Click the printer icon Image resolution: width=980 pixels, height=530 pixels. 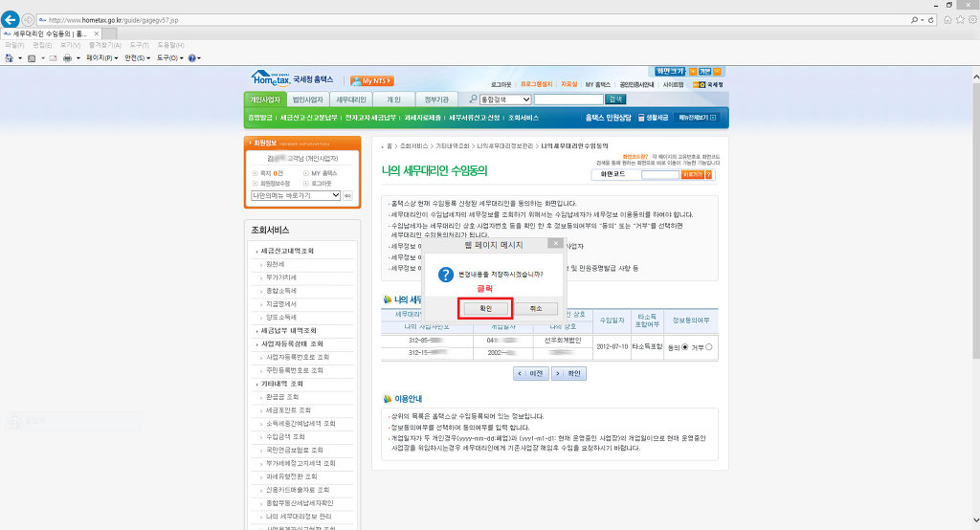coord(68,58)
